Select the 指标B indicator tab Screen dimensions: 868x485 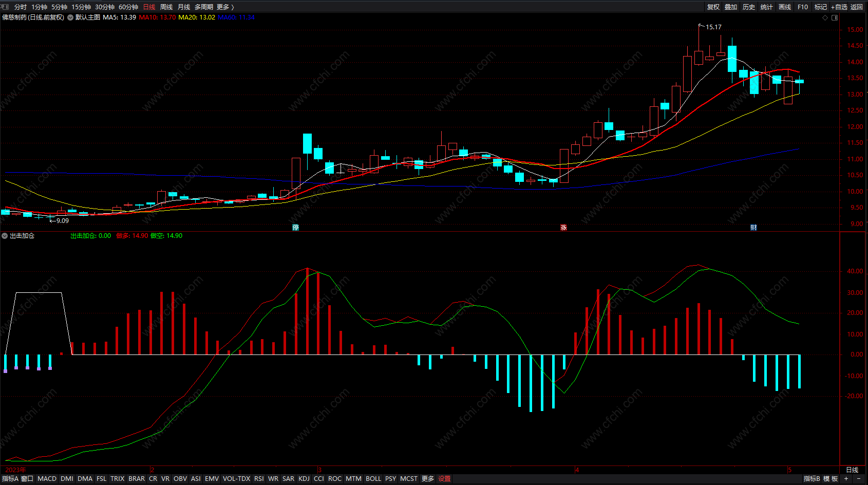point(812,479)
